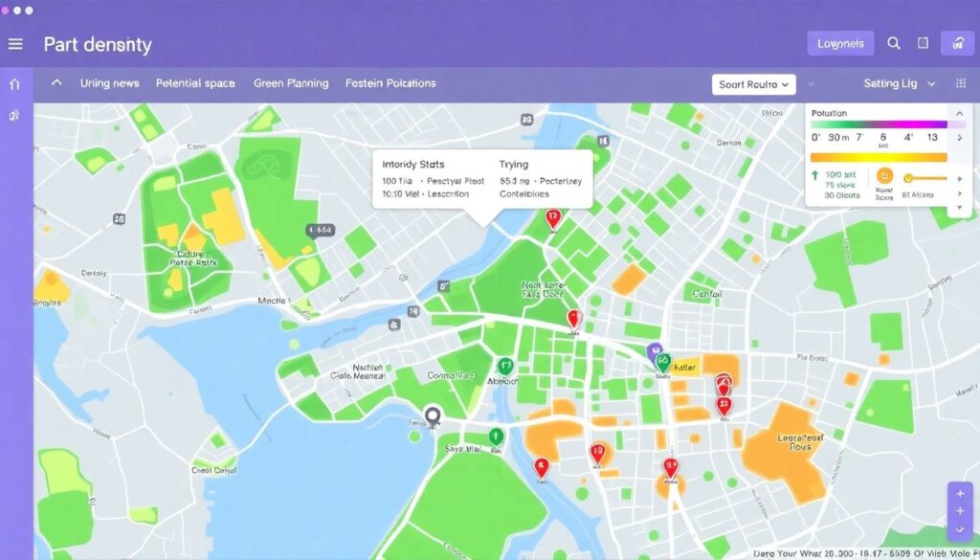Click the home icon in left sidebar
This screenshot has width=980, height=560.
tap(14, 84)
